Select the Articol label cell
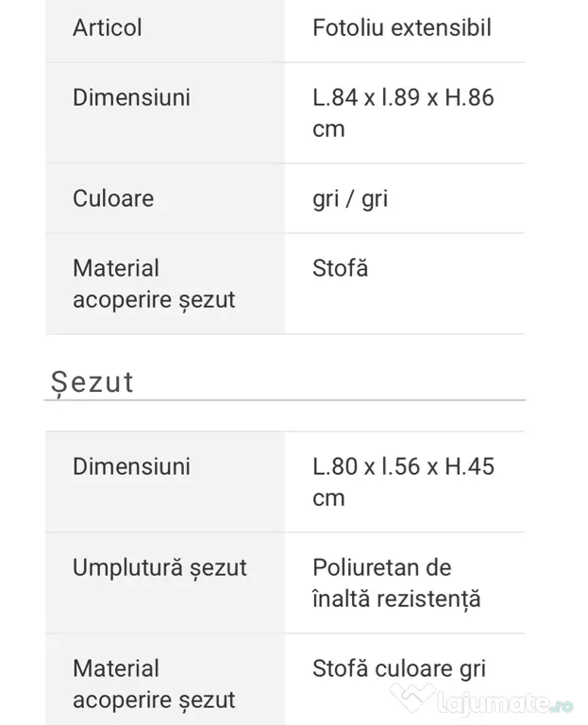 108,27
